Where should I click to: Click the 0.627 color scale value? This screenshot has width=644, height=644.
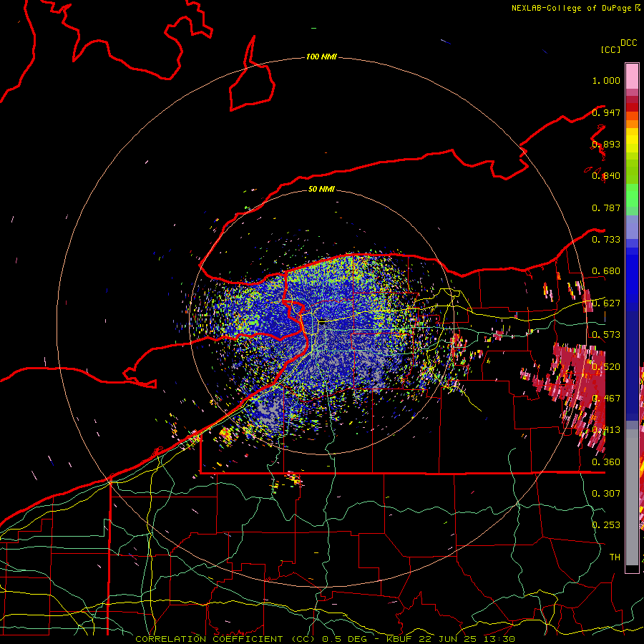(x=606, y=303)
